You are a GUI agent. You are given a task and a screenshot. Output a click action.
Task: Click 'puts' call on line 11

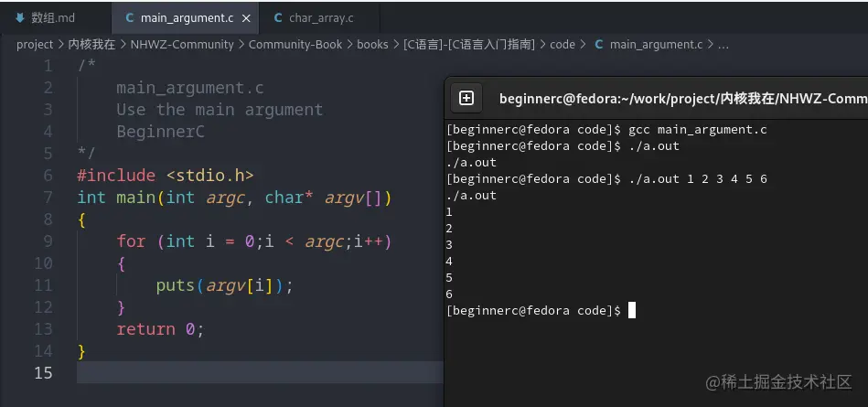[176, 285]
